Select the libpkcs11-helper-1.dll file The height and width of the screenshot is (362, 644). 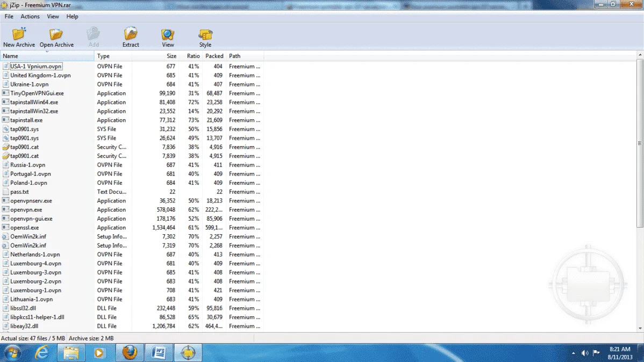coord(37,317)
